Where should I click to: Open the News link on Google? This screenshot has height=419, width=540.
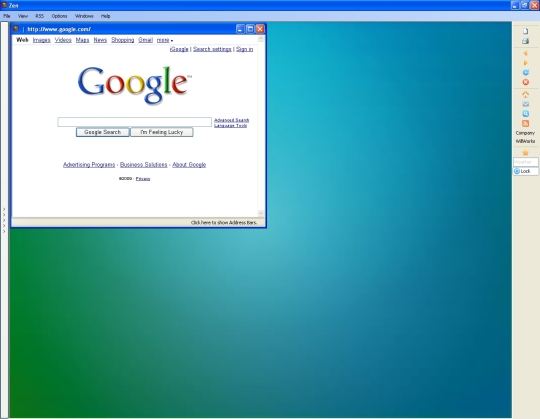100,40
